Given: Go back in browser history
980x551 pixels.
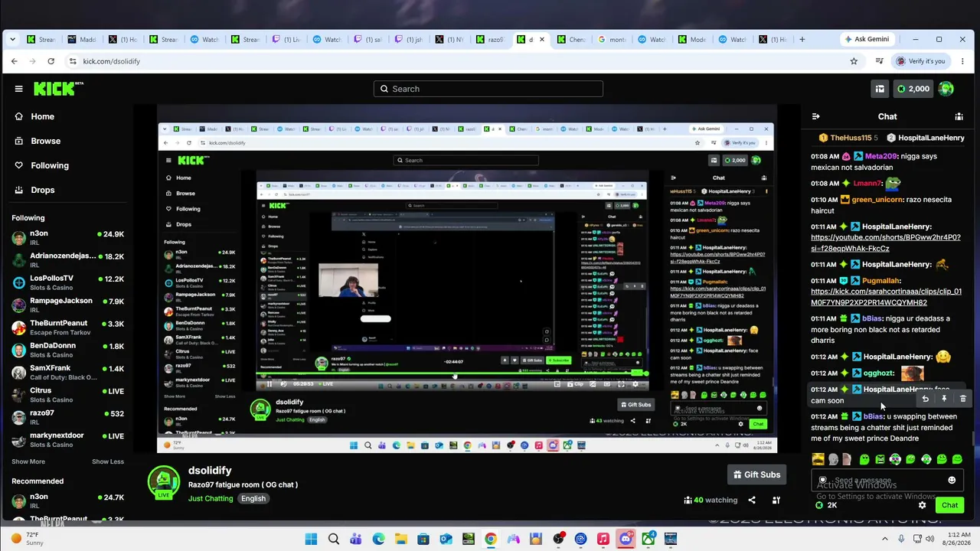Looking at the screenshot, I should click(x=15, y=61).
